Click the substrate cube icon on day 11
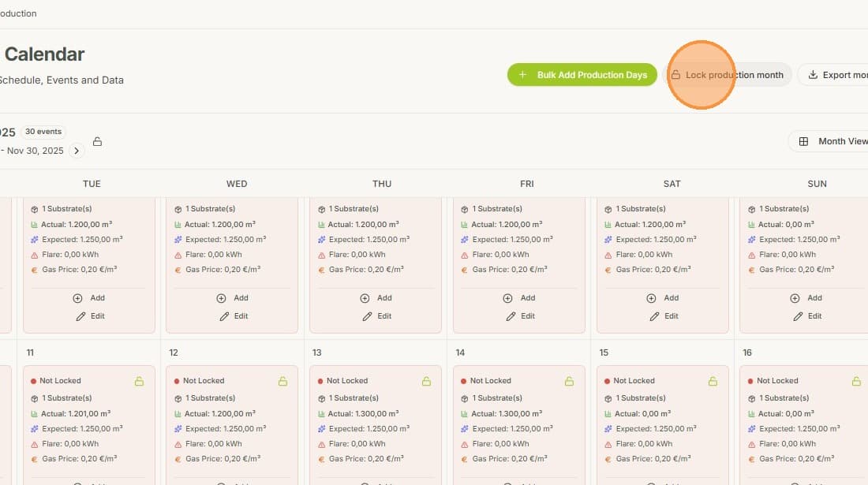 coord(34,399)
